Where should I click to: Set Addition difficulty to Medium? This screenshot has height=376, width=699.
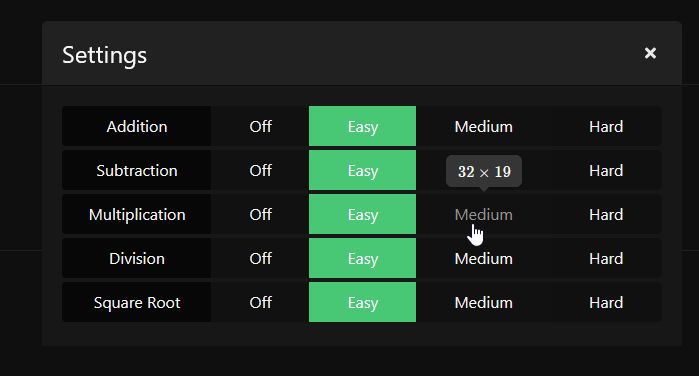tap(483, 126)
